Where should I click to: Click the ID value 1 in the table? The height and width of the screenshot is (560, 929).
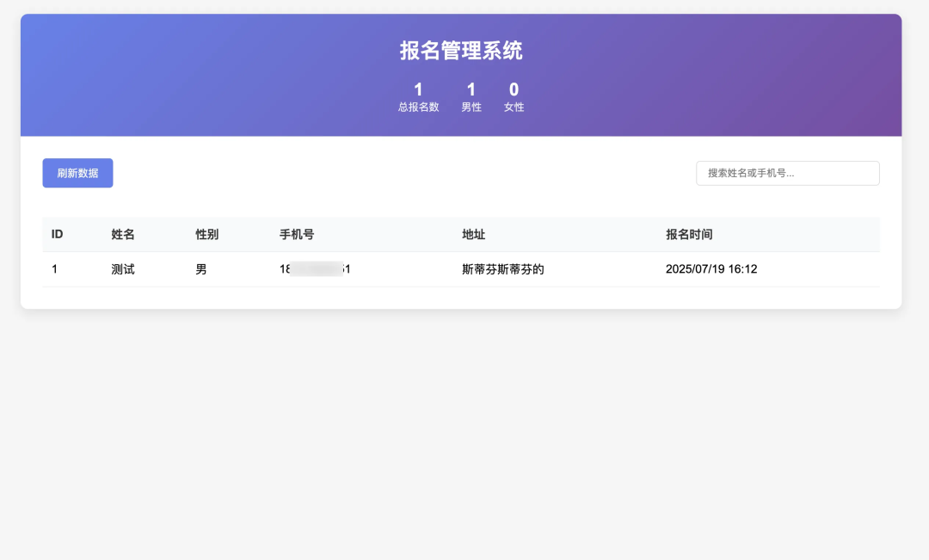tap(53, 268)
